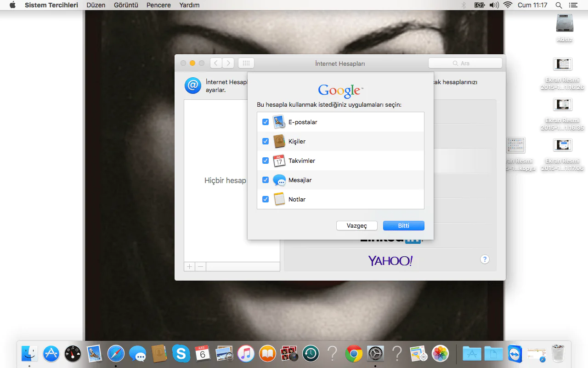Uncheck the Kişiler checkbox
Viewport: 588px width, 368px height.
click(x=266, y=141)
